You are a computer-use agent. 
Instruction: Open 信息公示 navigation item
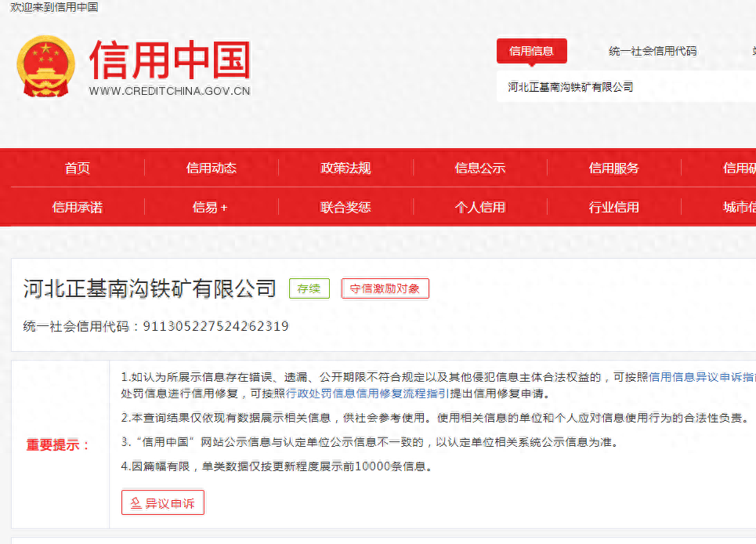tap(479, 168)
